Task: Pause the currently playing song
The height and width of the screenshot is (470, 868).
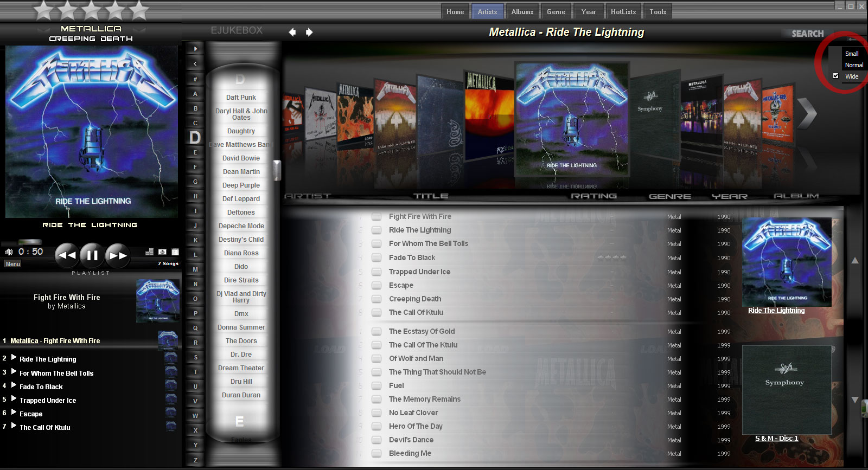Action: (x=92, y=255)
